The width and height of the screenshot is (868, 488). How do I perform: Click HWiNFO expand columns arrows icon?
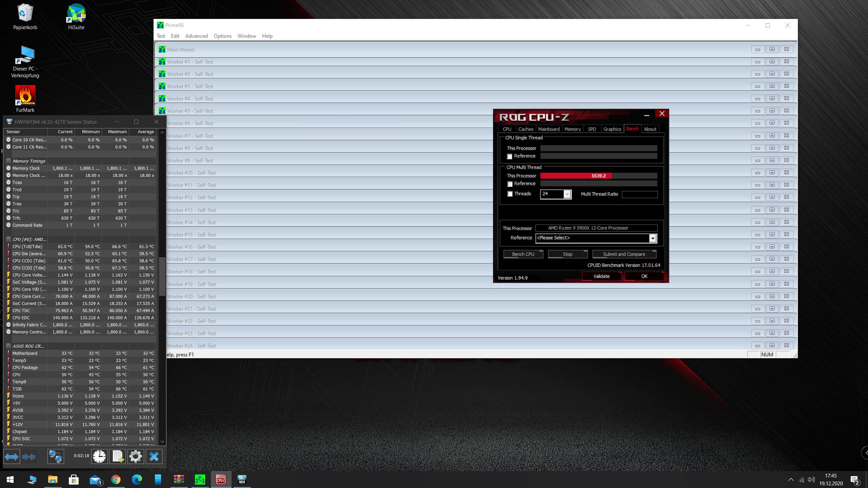[x=12, y=456]
